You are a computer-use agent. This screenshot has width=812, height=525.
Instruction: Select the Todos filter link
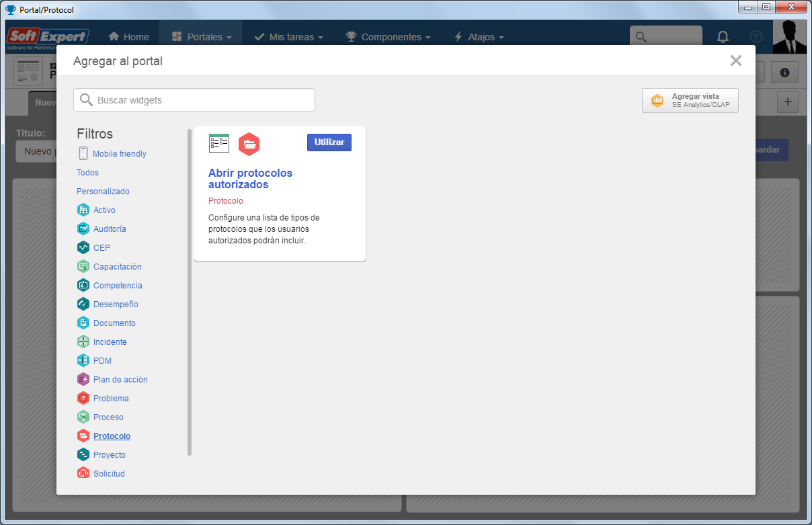(87, 173)
